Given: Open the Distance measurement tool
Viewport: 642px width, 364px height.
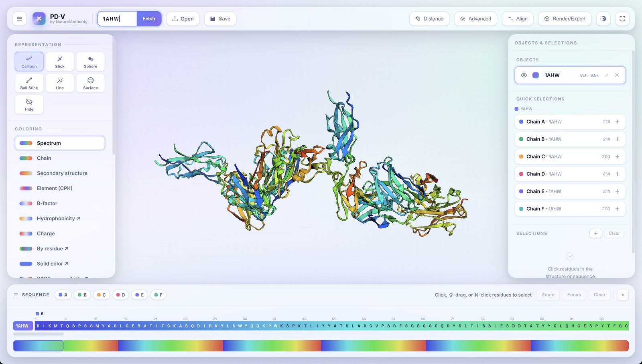Looking at the screenshot, I should pyautogui.click(x=429, y=18).
